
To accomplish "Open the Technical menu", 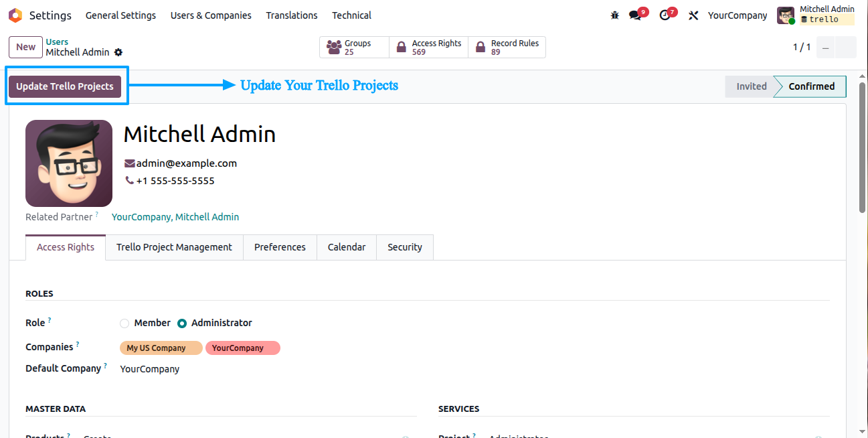I will (x=351, y=15).
